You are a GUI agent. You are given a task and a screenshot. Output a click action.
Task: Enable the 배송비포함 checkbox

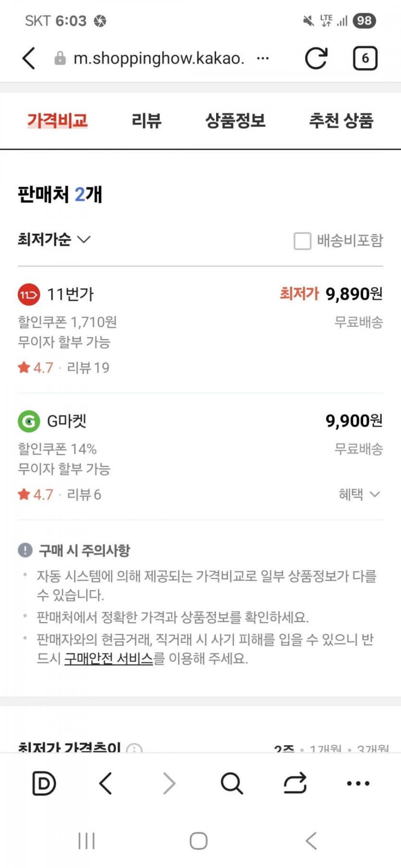[x=303, y=240]
